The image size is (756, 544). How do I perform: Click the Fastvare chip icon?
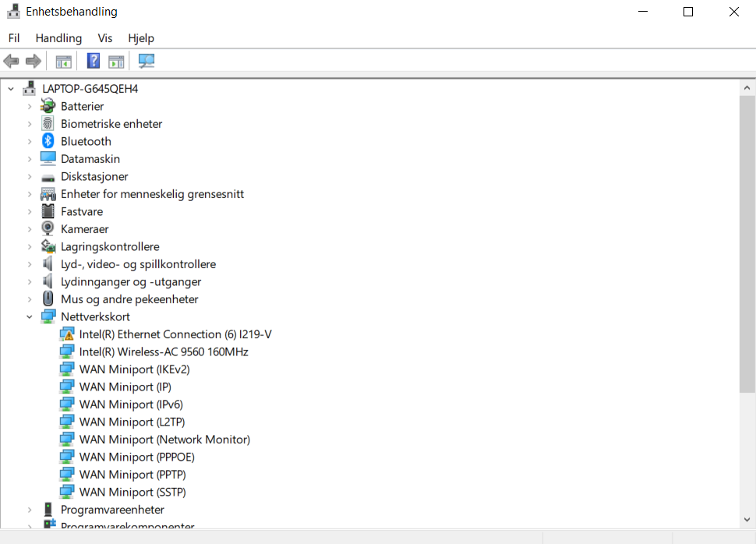point(48,211)
